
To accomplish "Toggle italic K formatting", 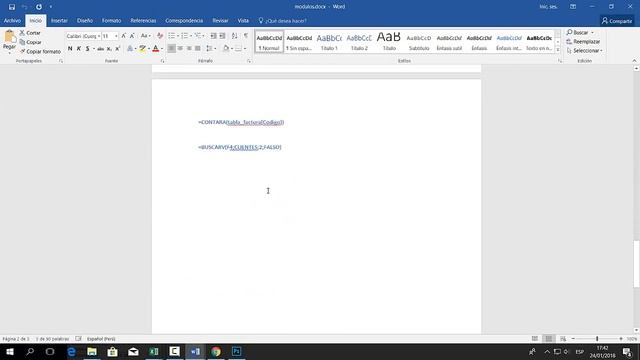I will tap(79, 49).
